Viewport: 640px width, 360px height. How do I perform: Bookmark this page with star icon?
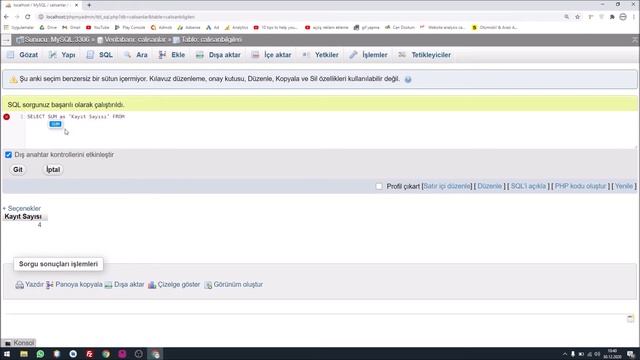577,17
